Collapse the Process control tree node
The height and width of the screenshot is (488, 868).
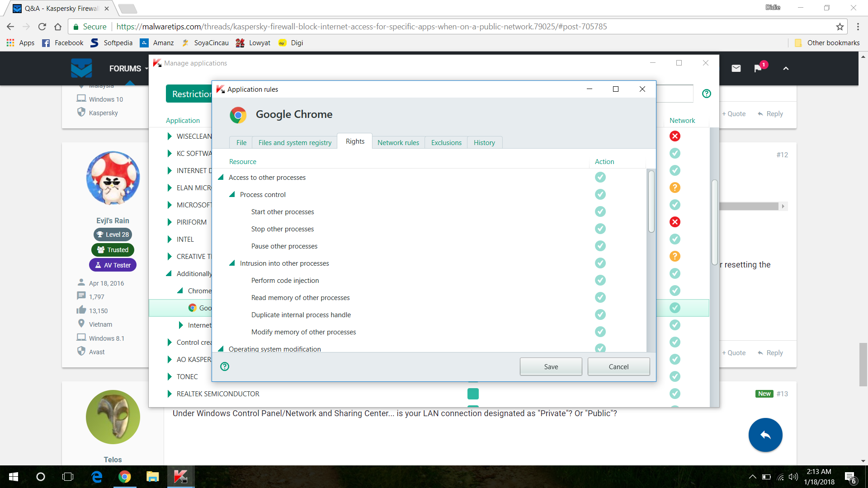pyautogui.click(x=232, y=194)
